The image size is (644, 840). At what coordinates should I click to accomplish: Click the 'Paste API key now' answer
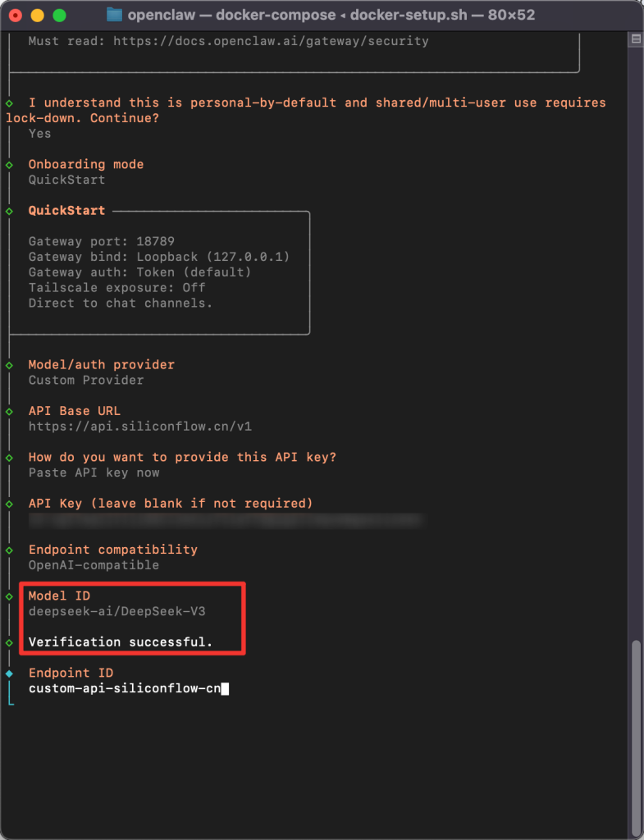(94, 473)
